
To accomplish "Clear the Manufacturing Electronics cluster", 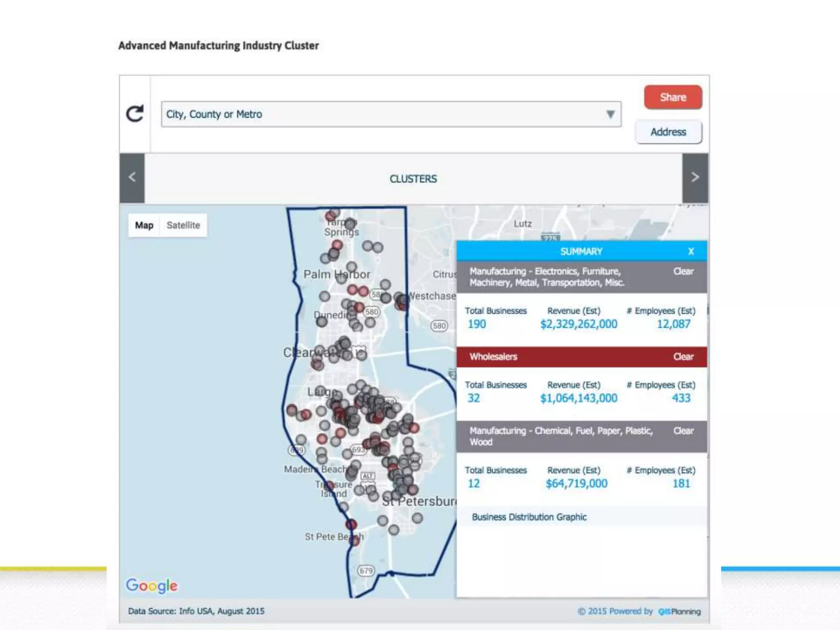I will [683, 272].
